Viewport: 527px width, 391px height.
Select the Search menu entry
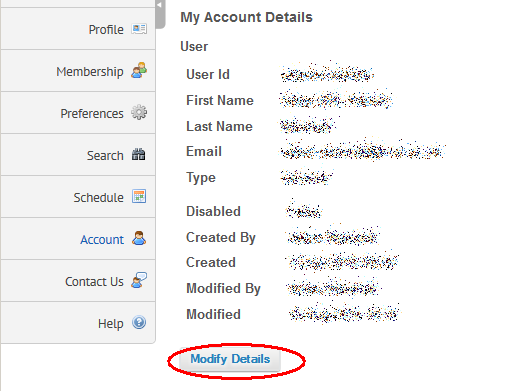coord(78,155)
